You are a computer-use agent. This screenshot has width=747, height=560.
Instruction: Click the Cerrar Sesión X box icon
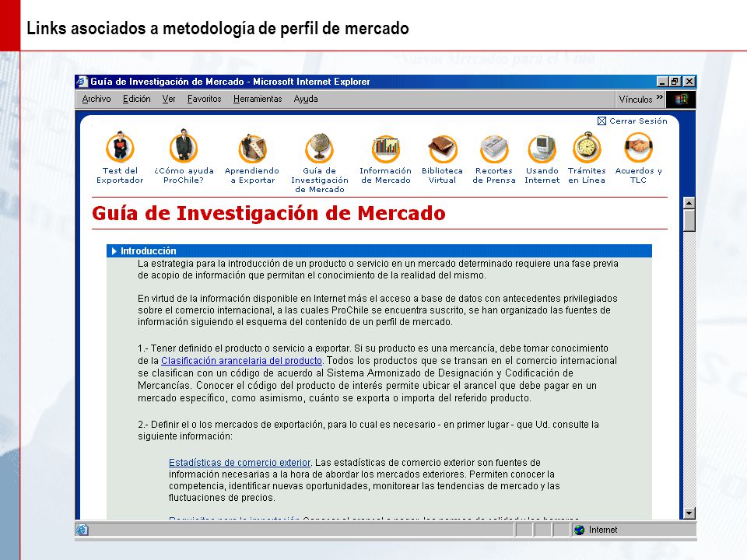(x=601, y=121)
